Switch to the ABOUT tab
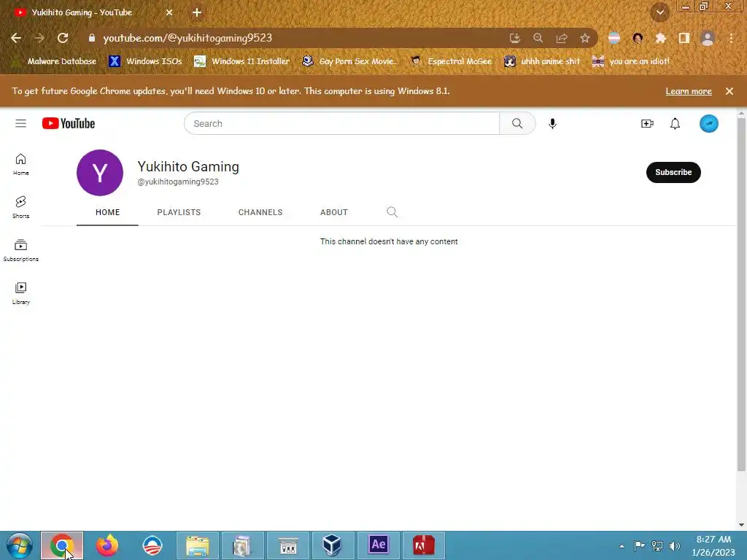Viewport: 747px width, 560px height. [333, 212]
